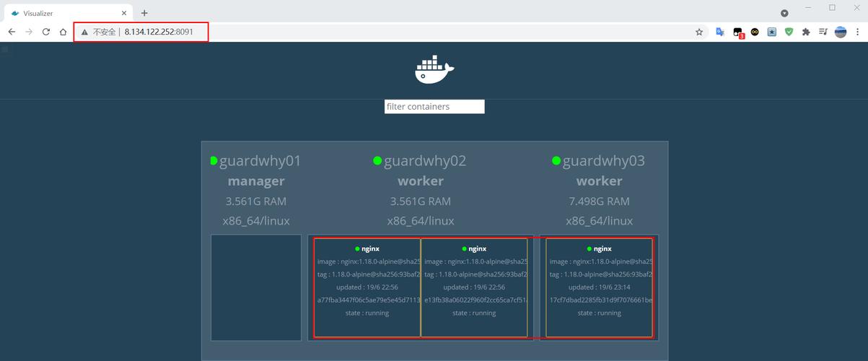Click the not-secure warning icon in address bar
868x361 pixels.
tap(84, 32)
